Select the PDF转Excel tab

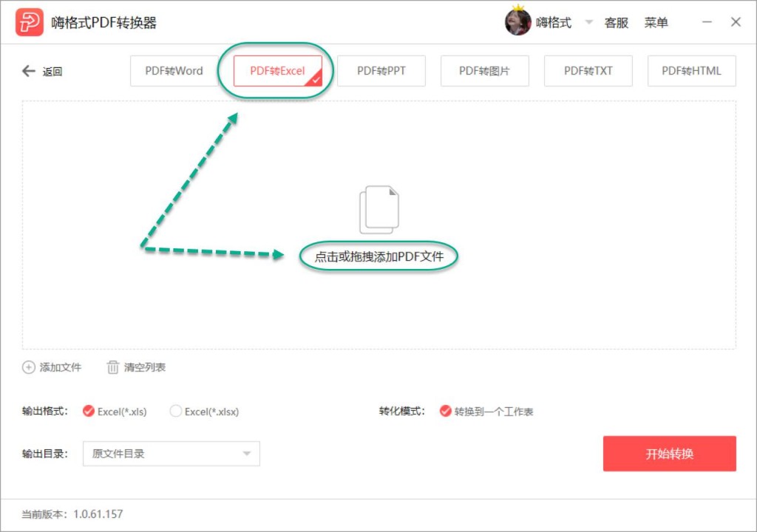click(x=278, y=71)
